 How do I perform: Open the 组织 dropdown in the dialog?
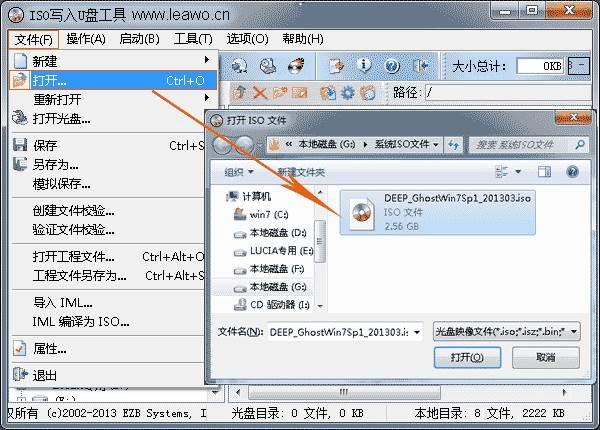coord(238,172)
